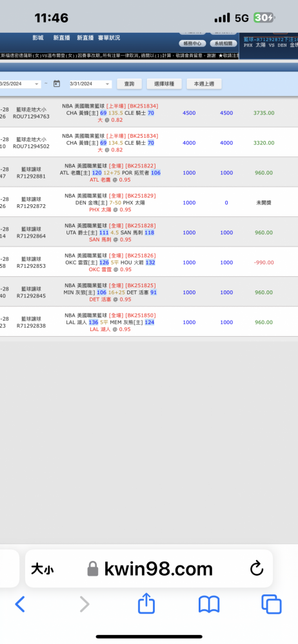Click the 135.5 handicap line value
This screenshot has height=644, width=298.
(115, 113)
